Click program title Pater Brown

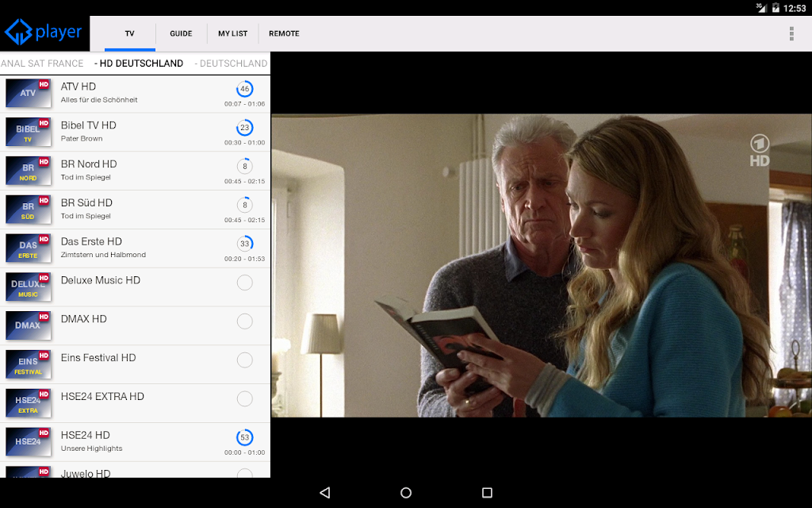tap(82, 138)
